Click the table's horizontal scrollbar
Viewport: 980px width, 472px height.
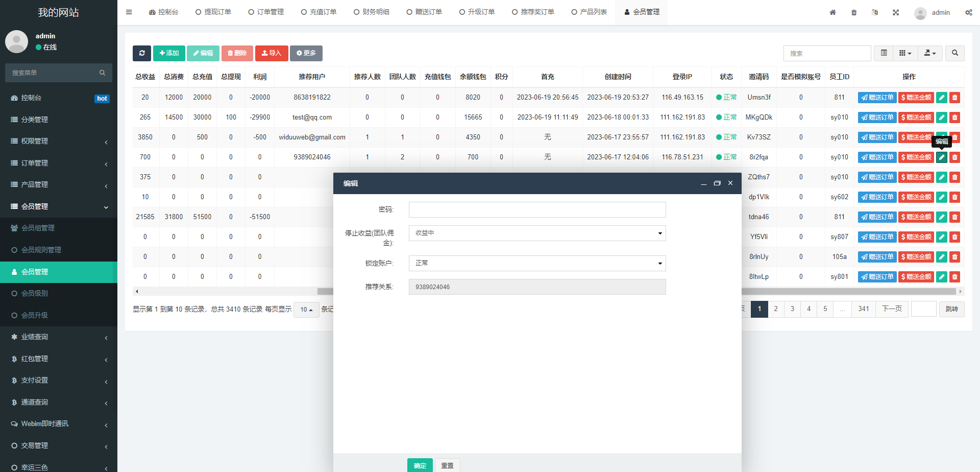click(847, 292)
